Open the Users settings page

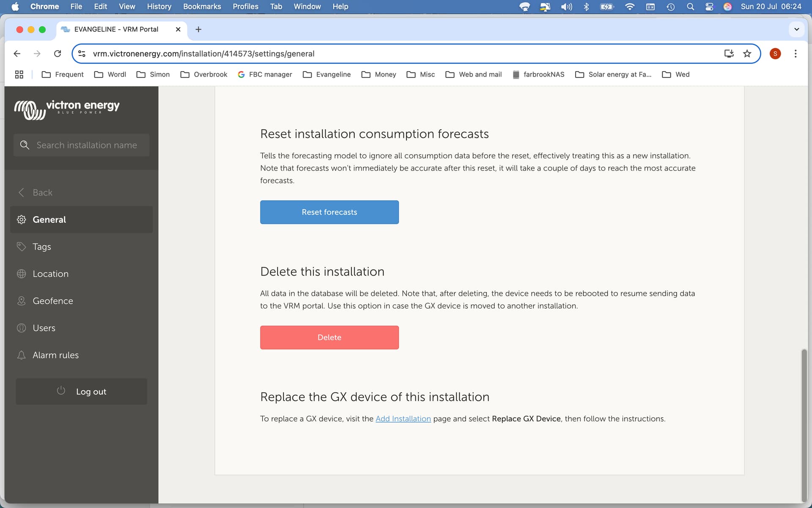point(44,328)
